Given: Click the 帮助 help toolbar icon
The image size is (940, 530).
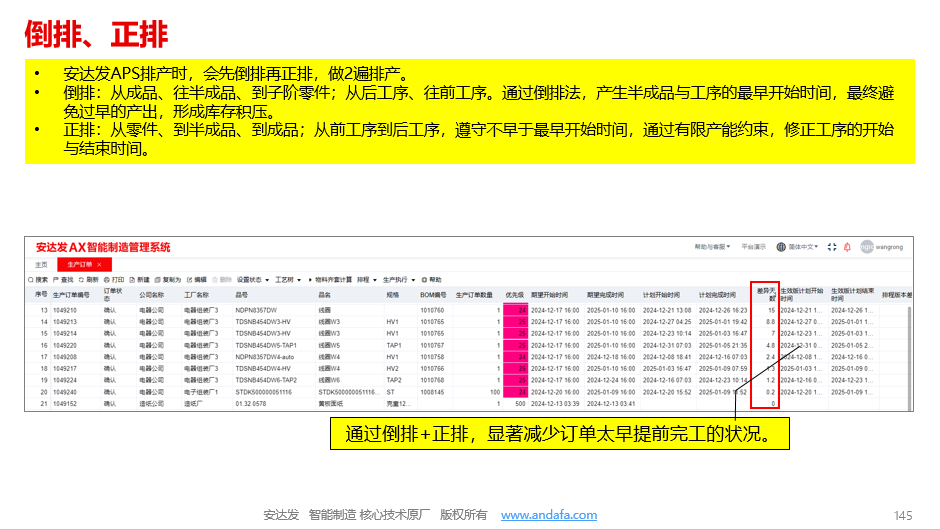Looking at the screenshot, I should (x=424, y=280).
